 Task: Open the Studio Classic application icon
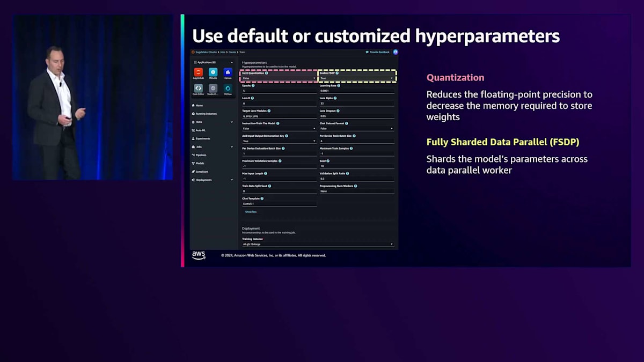(213, 88)
